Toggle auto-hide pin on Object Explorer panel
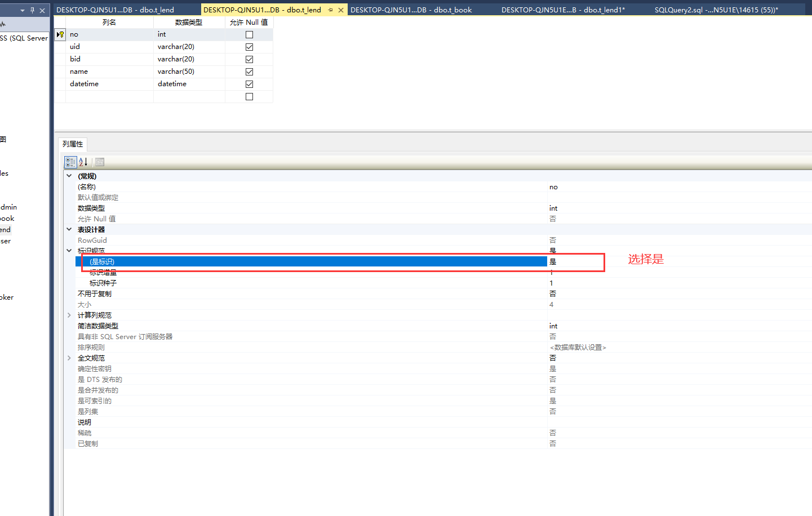 [32, 10]
